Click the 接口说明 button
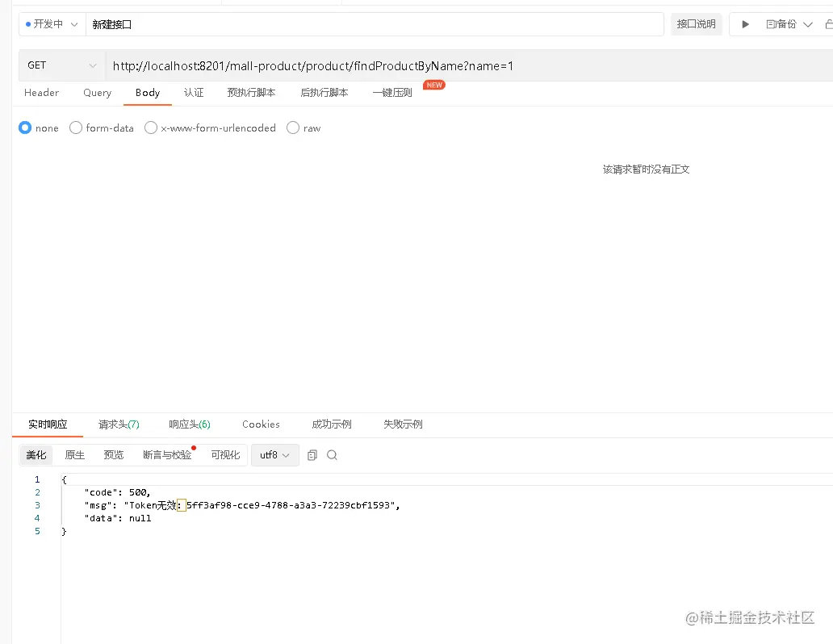The image size is (833, 644). tap(696, 23)
